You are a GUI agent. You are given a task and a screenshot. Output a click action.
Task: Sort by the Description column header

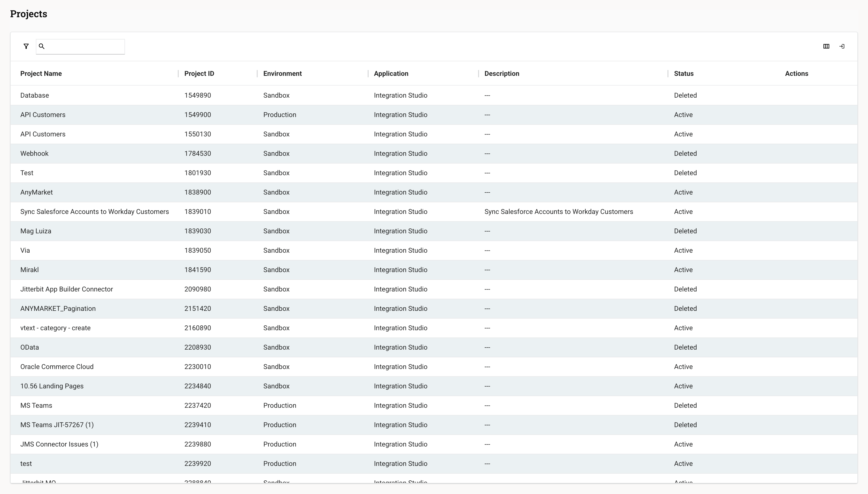click(502, 73)
